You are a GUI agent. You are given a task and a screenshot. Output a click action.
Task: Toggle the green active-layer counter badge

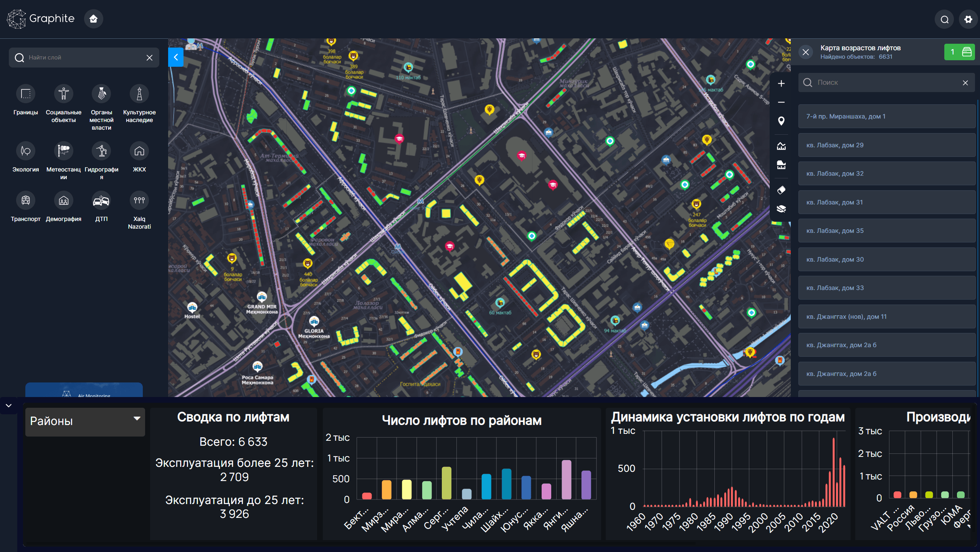click(959, 52)
